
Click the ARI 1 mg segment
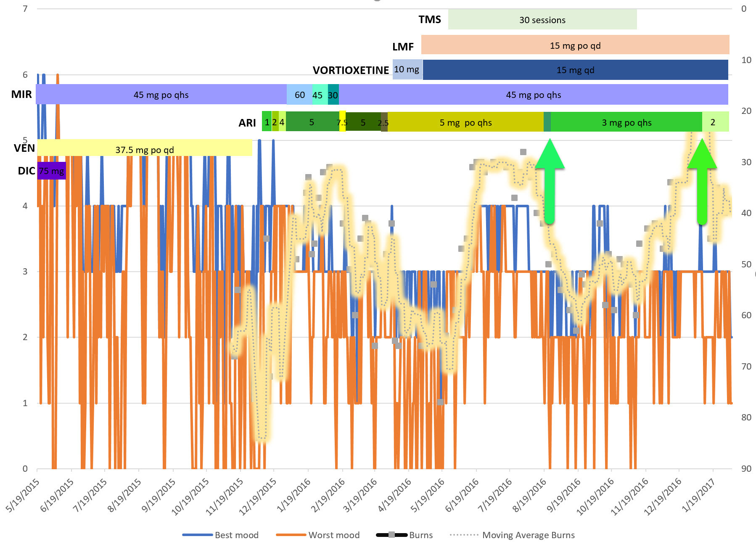267,122
